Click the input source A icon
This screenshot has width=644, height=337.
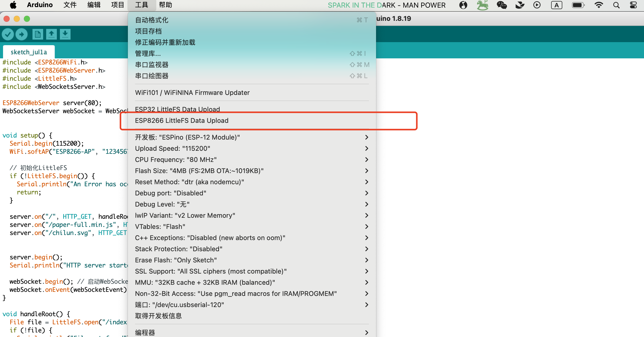556,5
